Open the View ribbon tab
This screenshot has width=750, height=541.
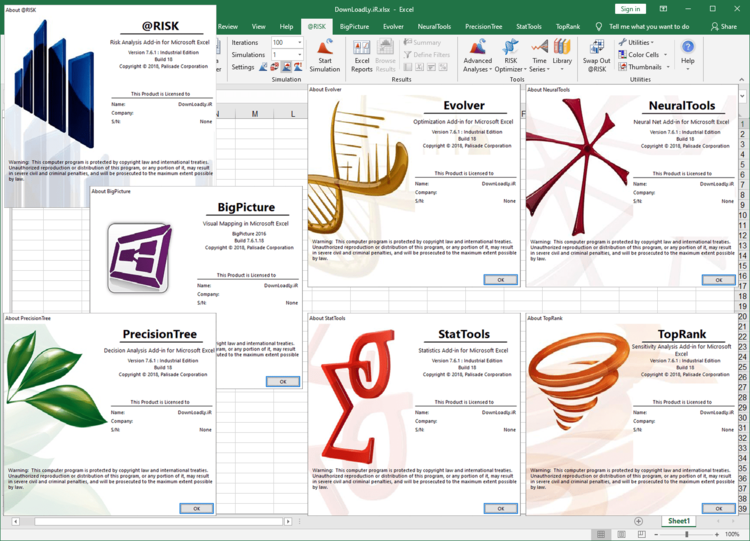tap(259, 27)
